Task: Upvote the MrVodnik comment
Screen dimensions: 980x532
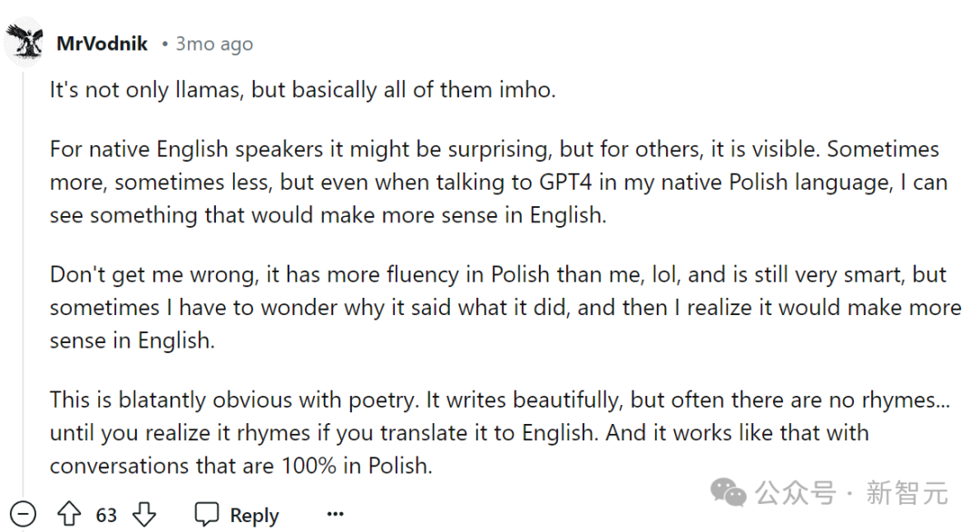Action: 69,515
